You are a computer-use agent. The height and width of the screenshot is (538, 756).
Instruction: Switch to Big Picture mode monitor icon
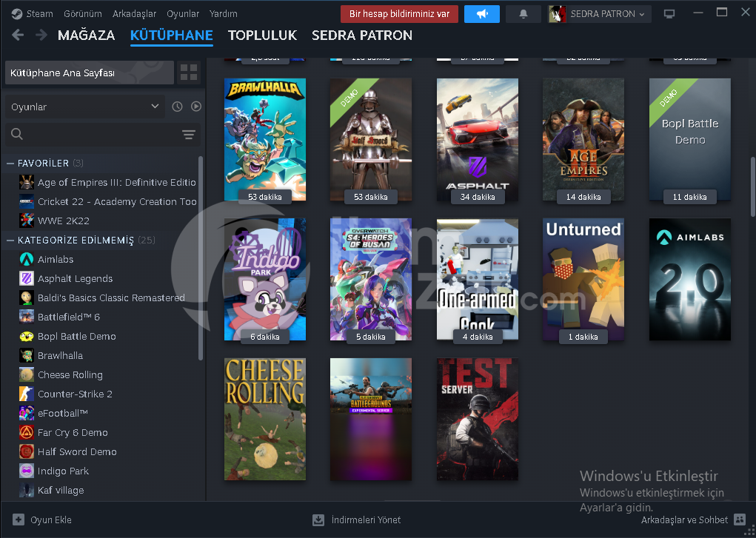669,14
